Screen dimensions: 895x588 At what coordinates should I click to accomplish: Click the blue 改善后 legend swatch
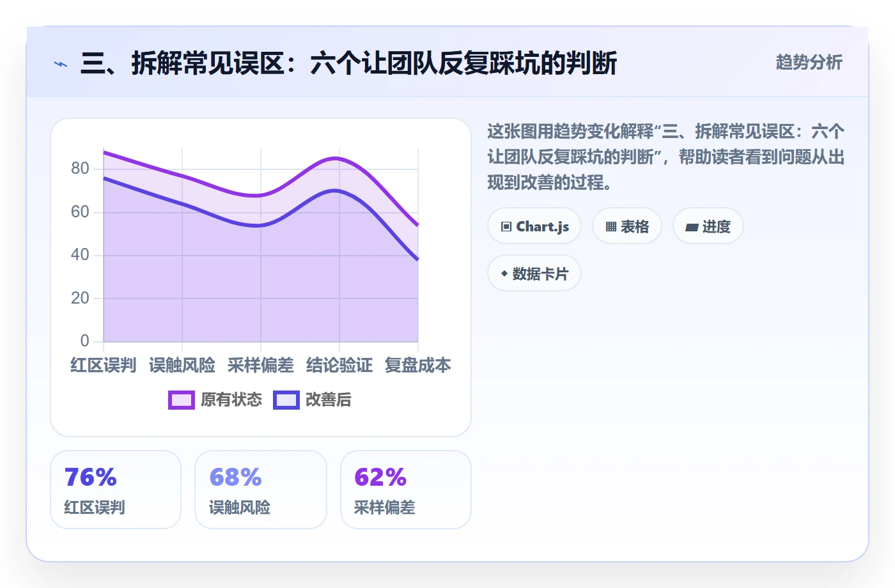(286, 400)
